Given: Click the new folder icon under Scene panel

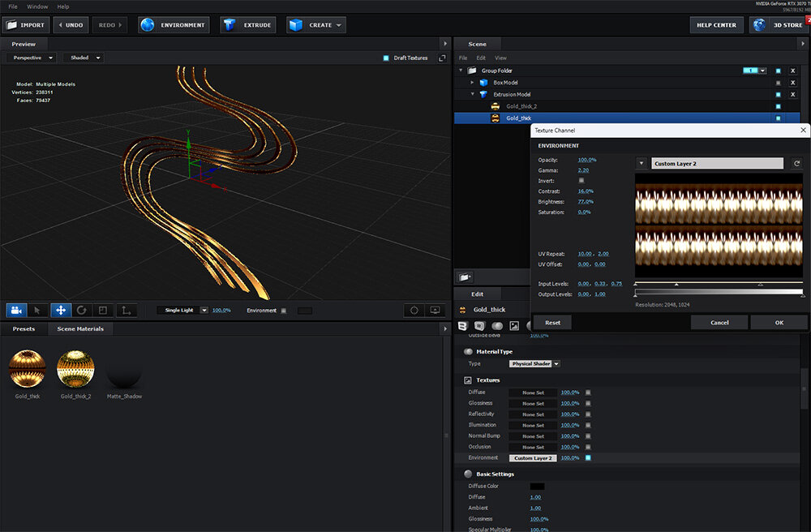Looking at the screenshot, I should coord(465,277).
